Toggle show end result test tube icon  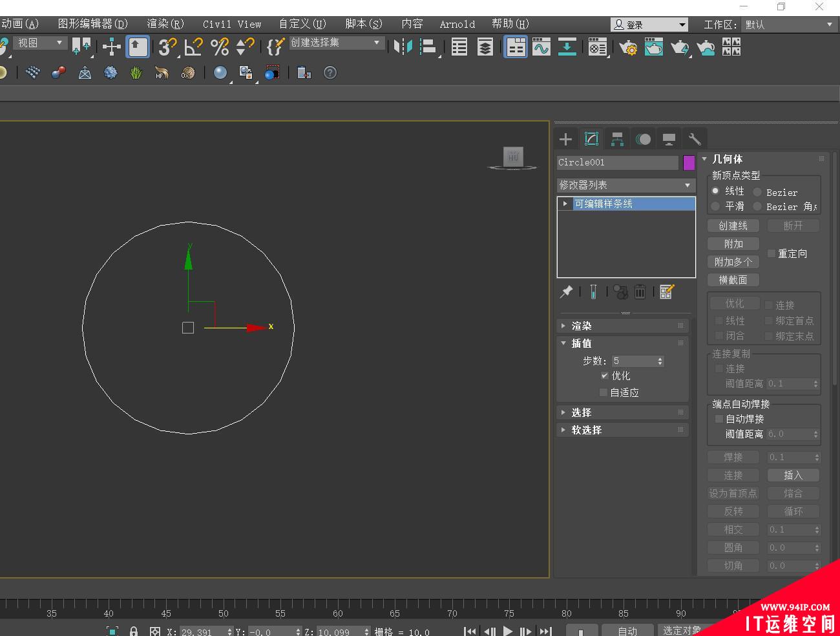point(593,292)
